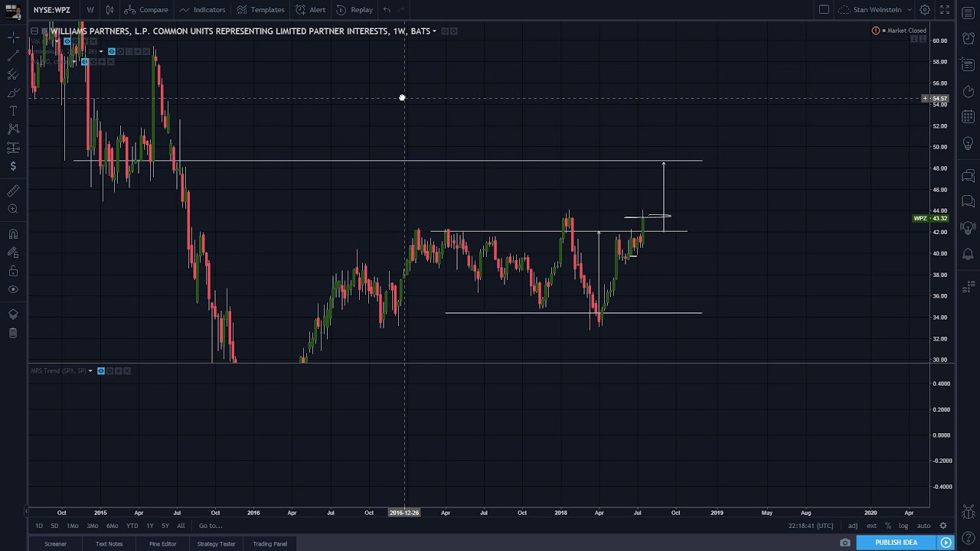This screenshot has width=980, height=551.
Task: Change the W time interval
Action: coord(90,10)
